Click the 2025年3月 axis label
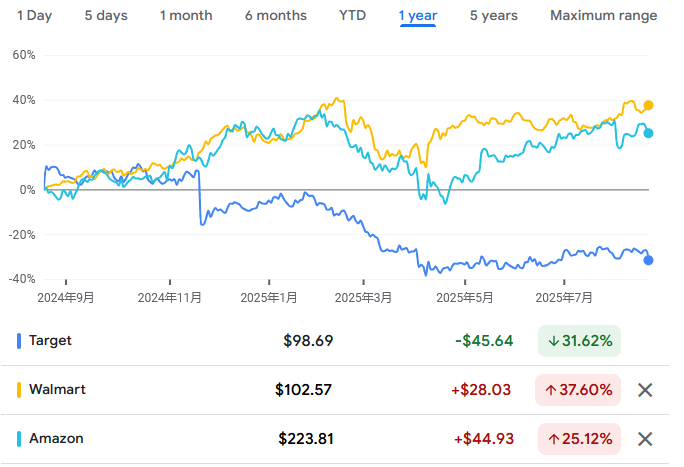 tap(363, 298)
